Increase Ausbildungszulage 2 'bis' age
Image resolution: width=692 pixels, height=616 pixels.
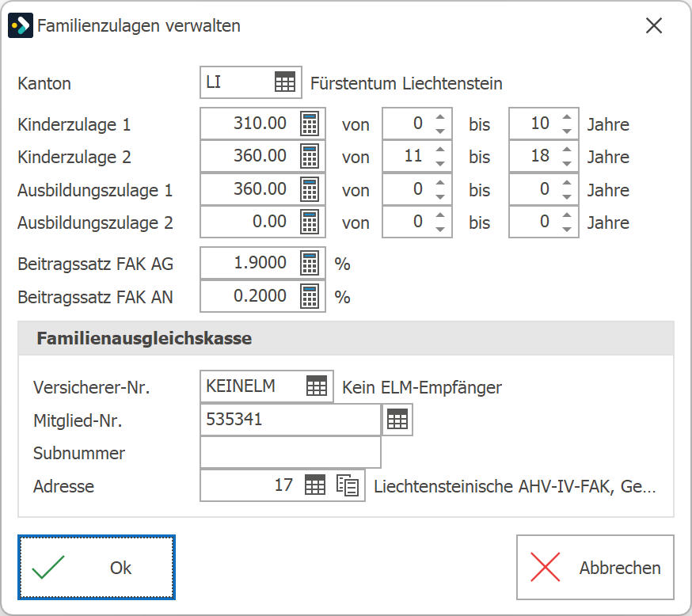(567, 216)
